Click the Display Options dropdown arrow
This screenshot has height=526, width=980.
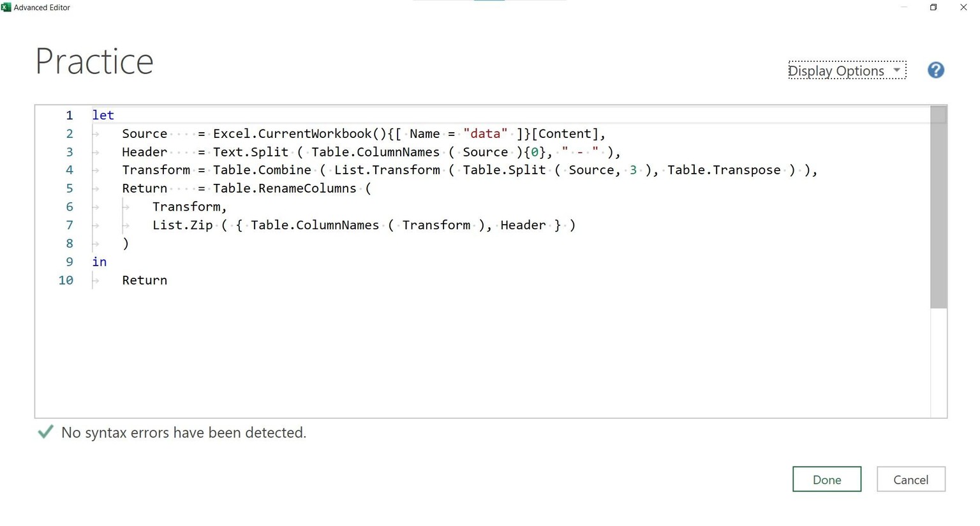tap(897, 70)
